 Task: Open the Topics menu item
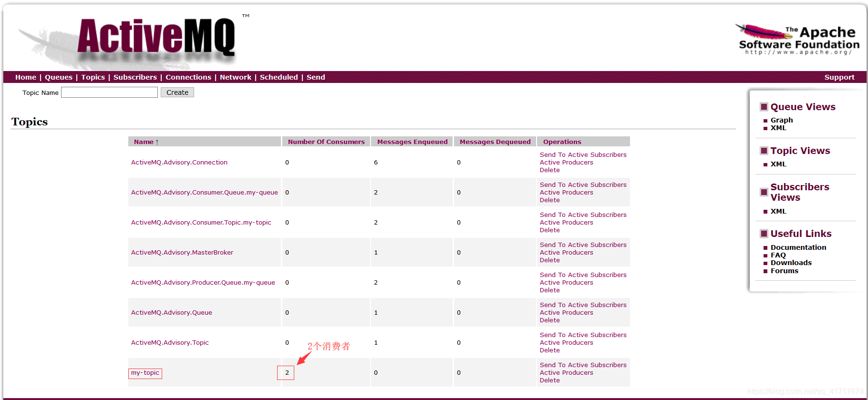93,77
